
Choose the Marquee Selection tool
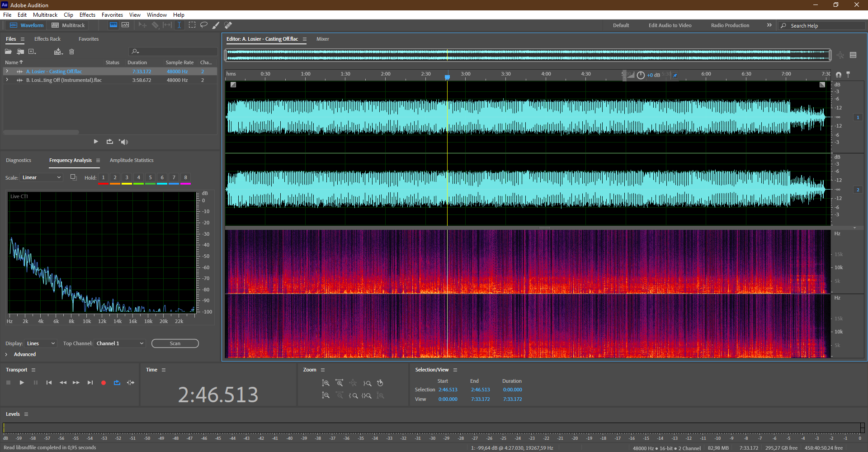click(x=192, y=25)
